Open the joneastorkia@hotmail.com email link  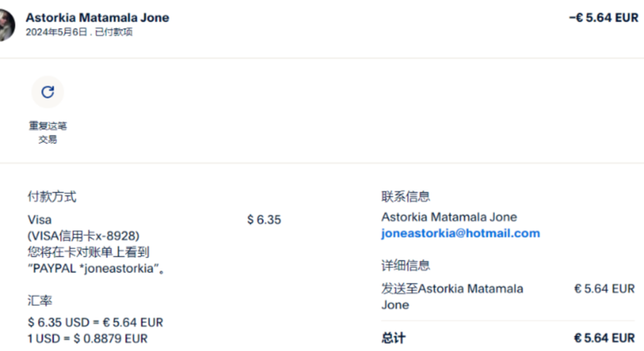click(x=461, y=233)
